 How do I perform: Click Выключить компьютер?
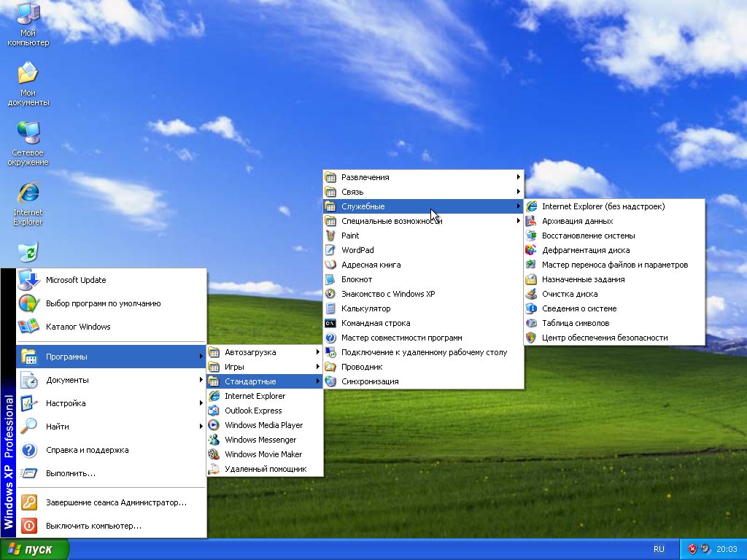tap(93, 525)
